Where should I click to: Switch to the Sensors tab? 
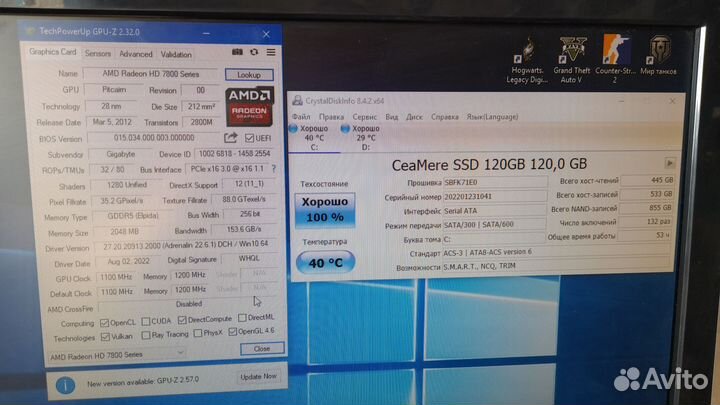pyautogui.click(x=98, y=54)
